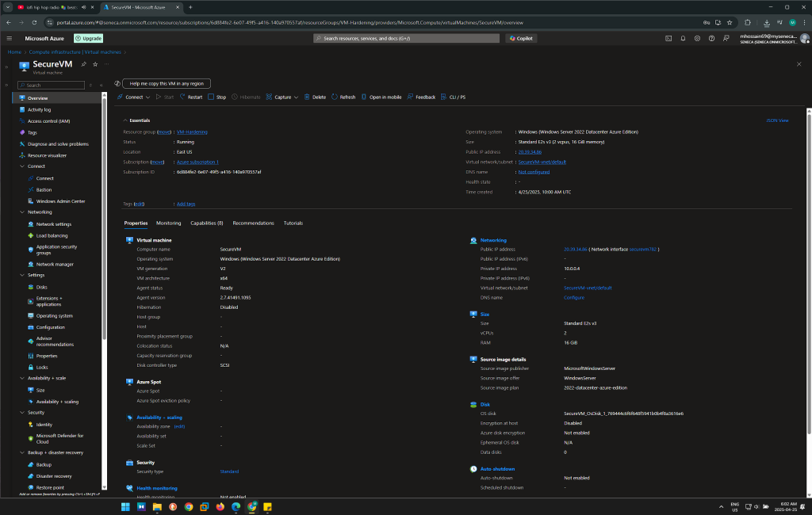The width and height of the screenshot is (812, 515).
Task: Open Tags in the sidebar
Action: pyautogui.click(x=32, y=132)
